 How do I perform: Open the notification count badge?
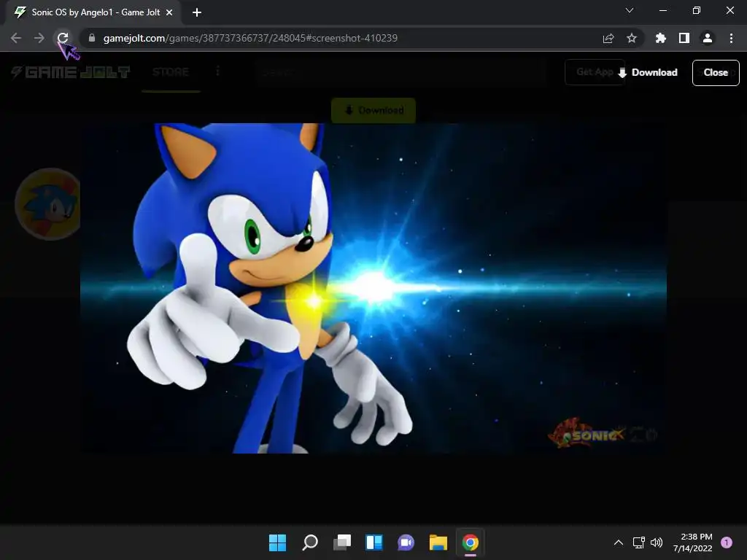click(727, 542)
